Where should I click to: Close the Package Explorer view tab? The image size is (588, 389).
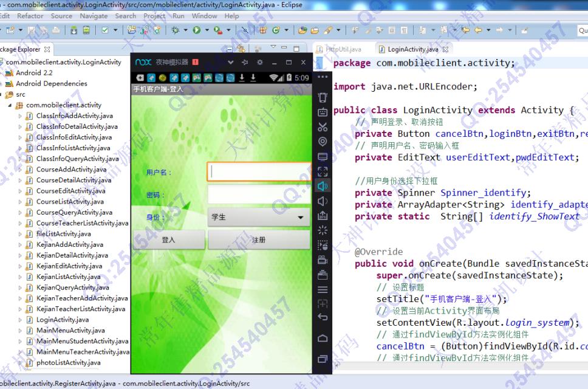click(47, 49)
